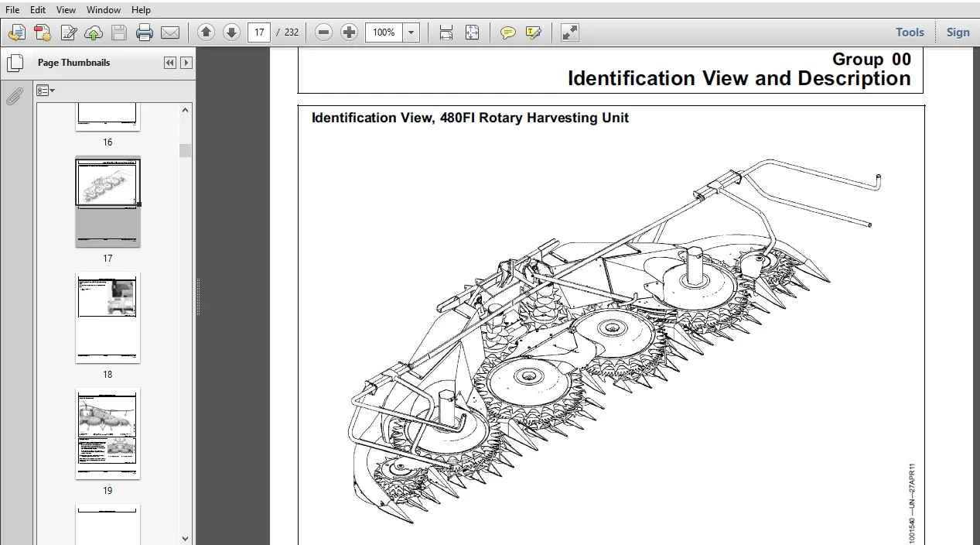Open the zoom level dropdown arrow
Image resolution: width=980 pixels, height=545 pixels.
pos(411,33)
